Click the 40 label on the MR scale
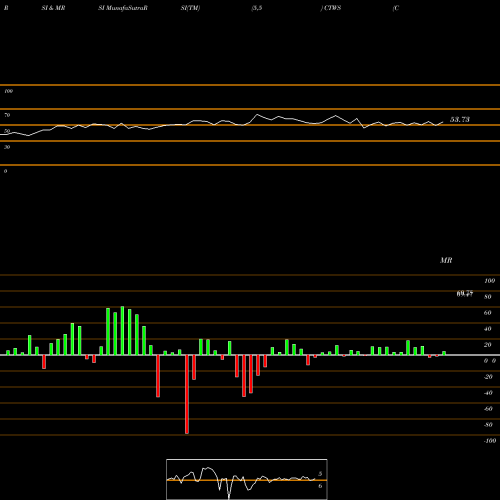The width and height of the screenshot is (500, 500). [x=488, y=329]
